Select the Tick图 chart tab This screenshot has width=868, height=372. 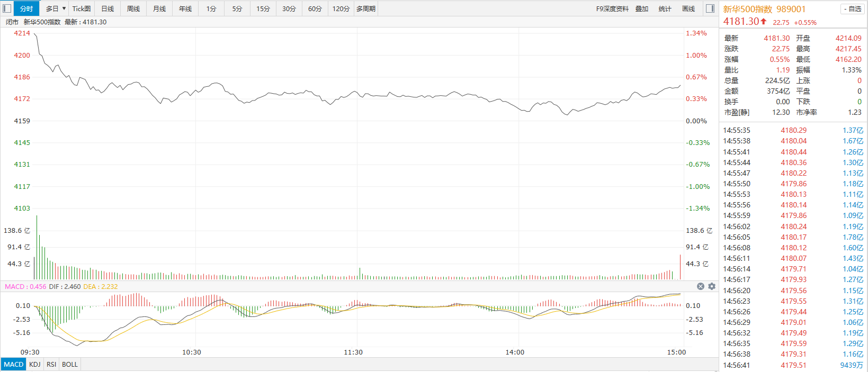pyautogui.click(x=82, y=8)
